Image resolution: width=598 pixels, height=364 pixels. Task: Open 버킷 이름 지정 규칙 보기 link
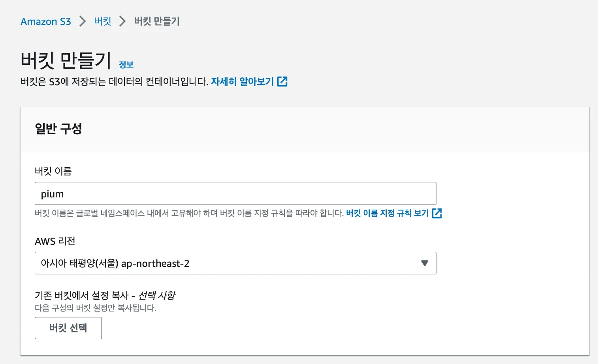[x=387, y=213]
